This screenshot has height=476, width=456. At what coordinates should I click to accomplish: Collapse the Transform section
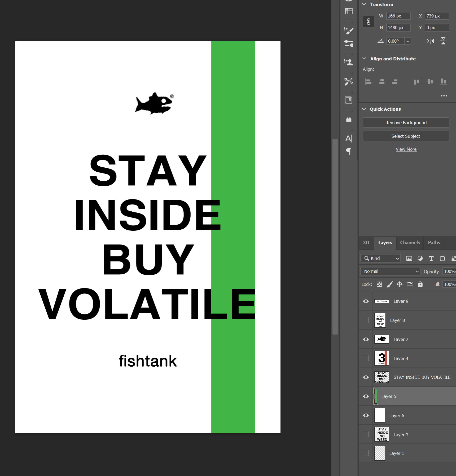tap(364, 4)
